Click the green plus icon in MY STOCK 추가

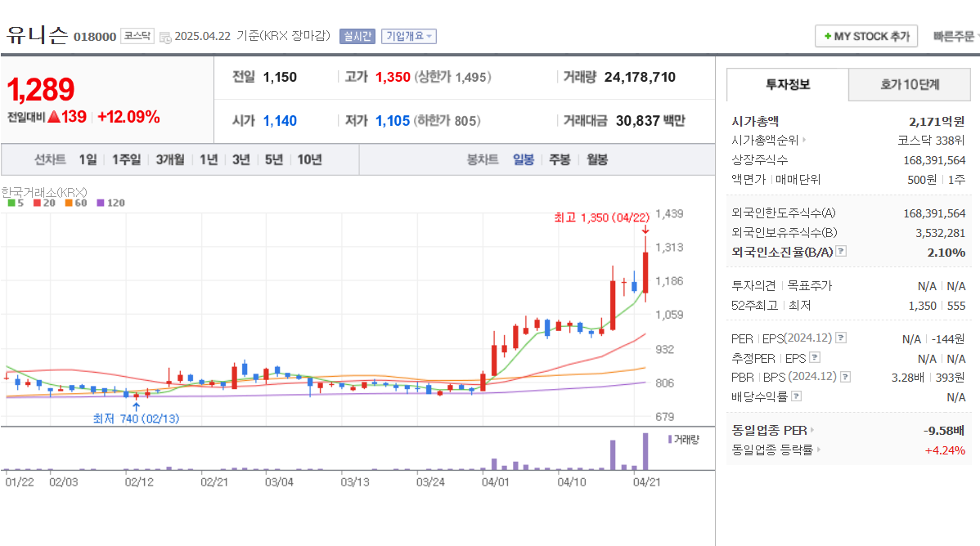828,36
